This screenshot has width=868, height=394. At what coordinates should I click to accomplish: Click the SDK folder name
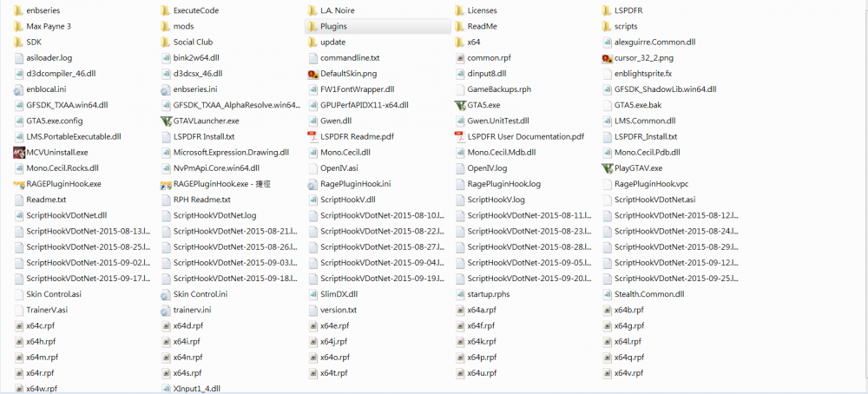pos(34,42)
